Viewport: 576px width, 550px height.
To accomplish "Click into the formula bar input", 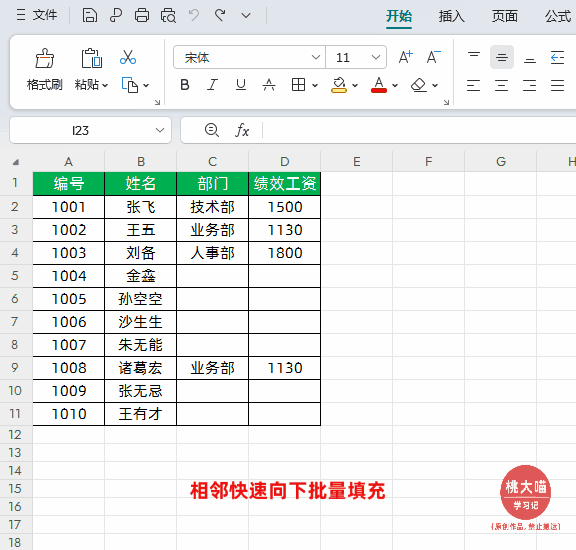I will [419, 130].
